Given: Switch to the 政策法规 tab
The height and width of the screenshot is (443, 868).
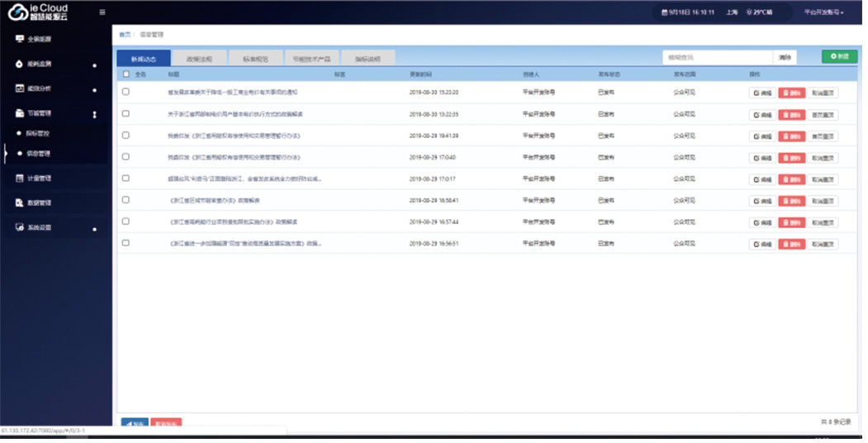Looking at the screenshot, I should [x=199, y=59].
